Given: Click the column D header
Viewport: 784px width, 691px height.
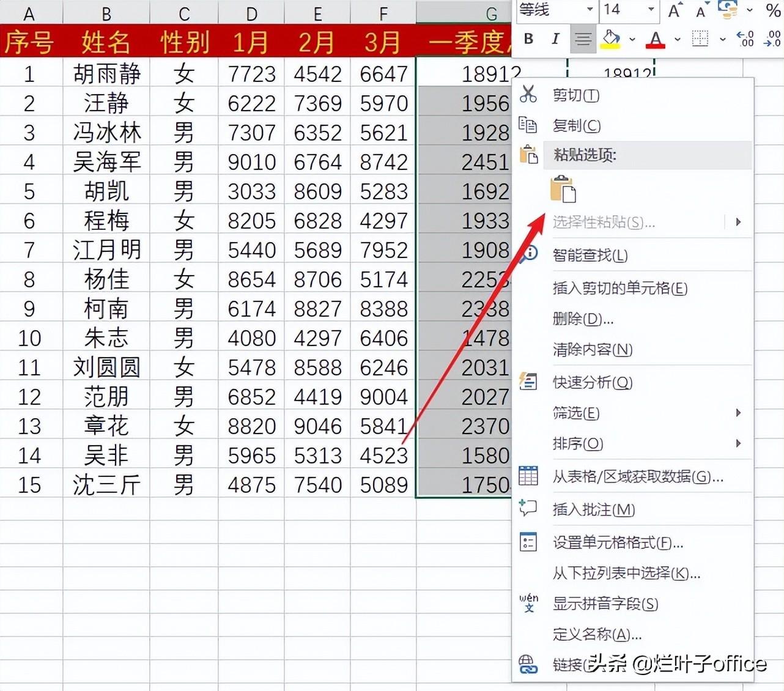Looking at the screenshot, I should point(251,12).
